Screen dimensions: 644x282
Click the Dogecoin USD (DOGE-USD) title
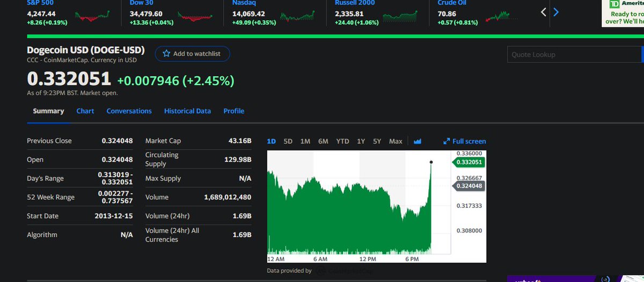click(x=86, y=50)
